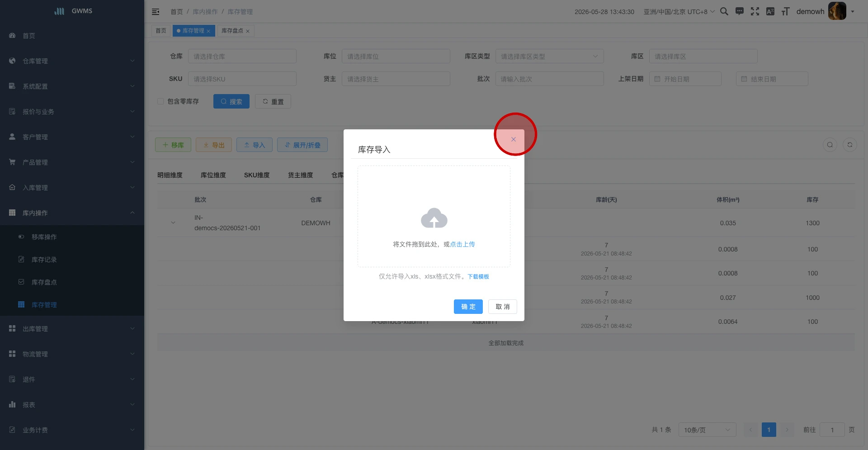
Task: Click the 点击上传 link
Action: pyautogui.click(x=462, y=244)
